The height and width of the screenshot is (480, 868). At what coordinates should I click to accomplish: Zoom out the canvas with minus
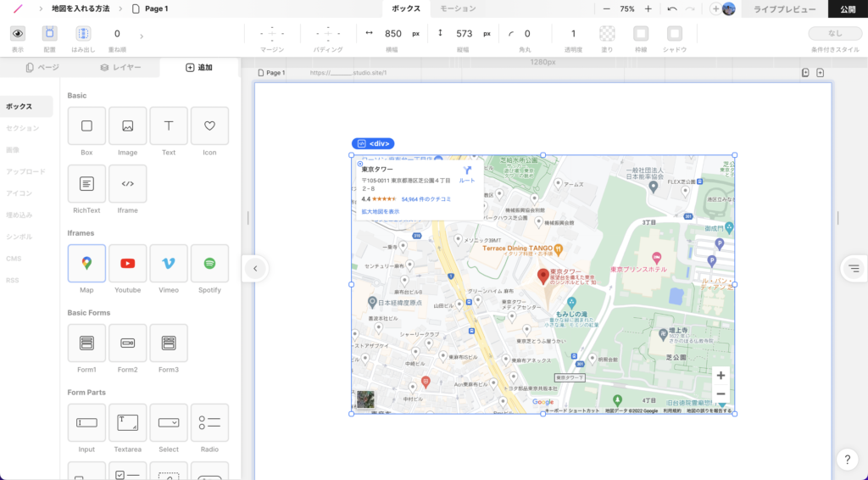[x=607, y=8]
